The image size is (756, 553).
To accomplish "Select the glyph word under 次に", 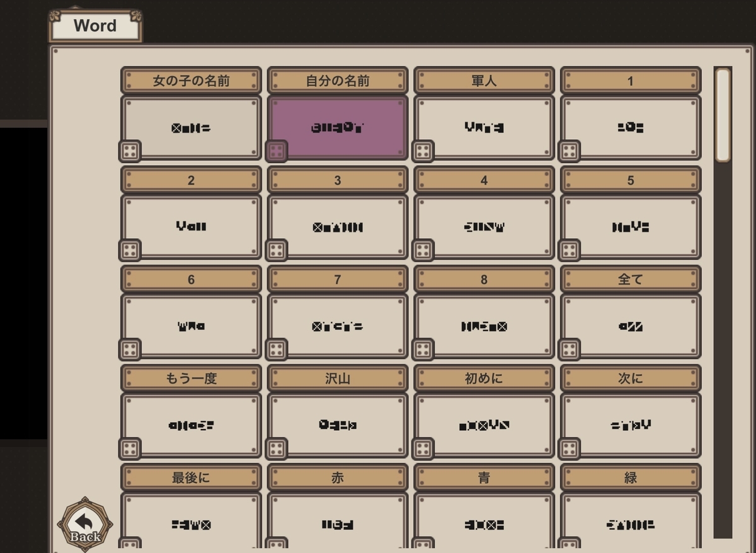I will pyautogui.click(x=631, y=425).
